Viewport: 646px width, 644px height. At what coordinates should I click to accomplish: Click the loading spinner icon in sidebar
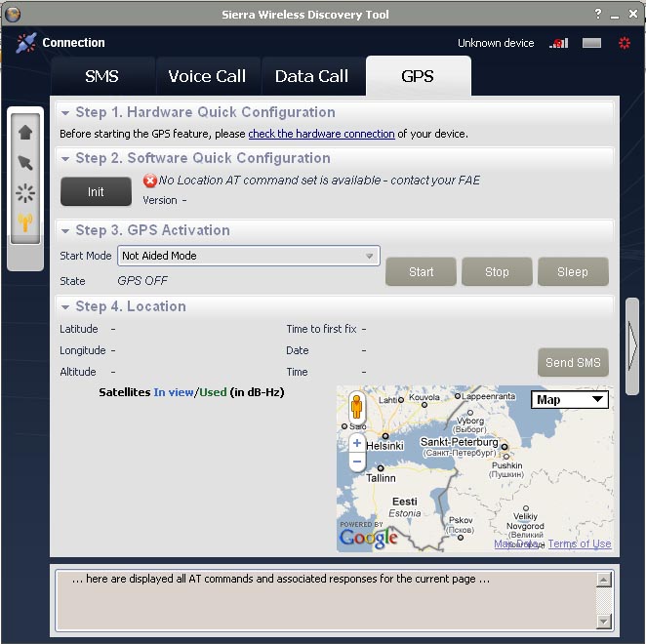click(x=25, y=193)
